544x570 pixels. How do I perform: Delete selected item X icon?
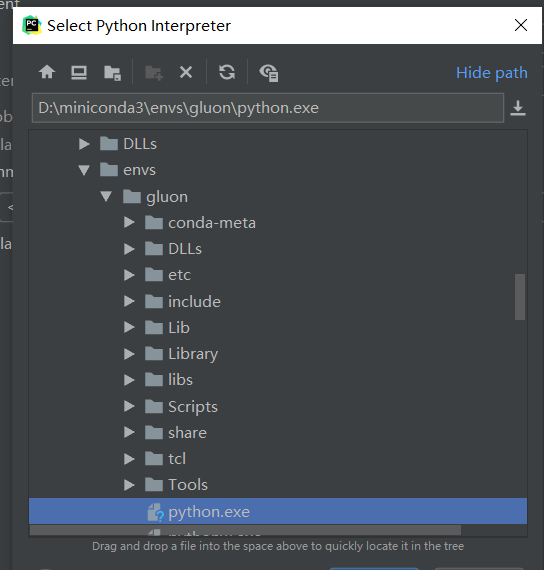coord(186,72)
